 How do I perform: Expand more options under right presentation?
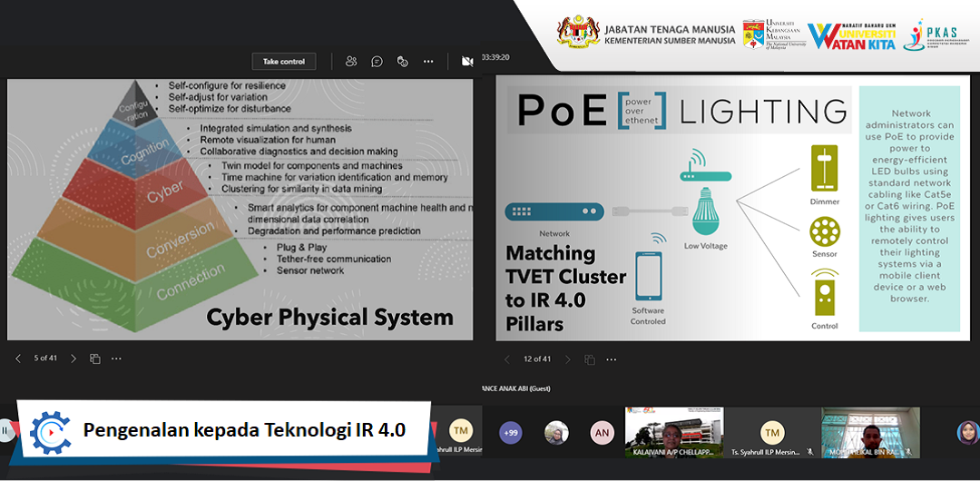coord(612,359)
